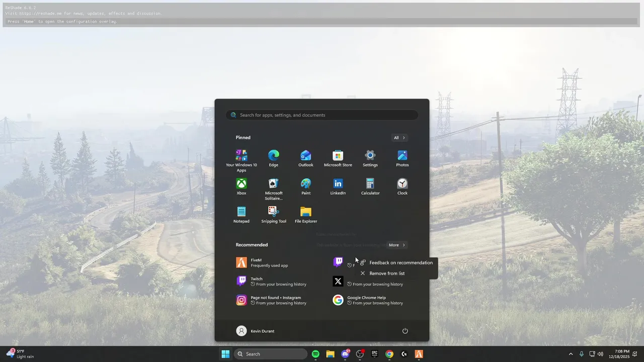The width and height of the screenshot is (644, 362).
Task: Open Logitech G HUB from taskbar
Action: [404, 354]
